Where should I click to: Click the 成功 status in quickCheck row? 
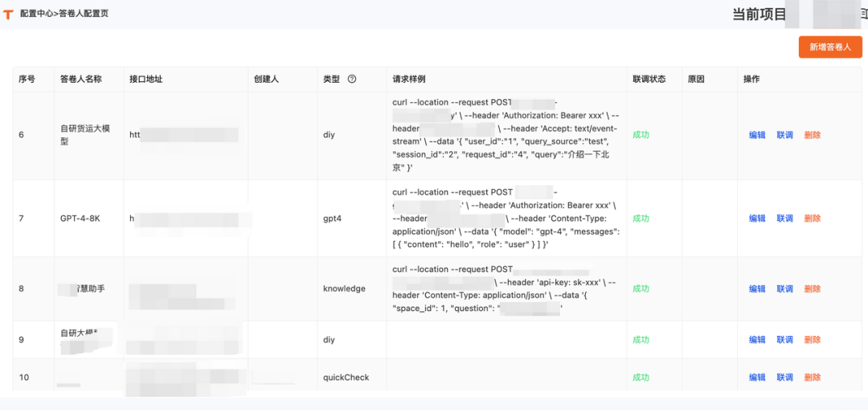point(641,377)
